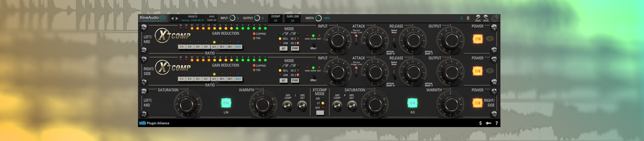Toggle the green L/M saturation ON button
This screenshot has height=141, width=644.
point(226,103)
